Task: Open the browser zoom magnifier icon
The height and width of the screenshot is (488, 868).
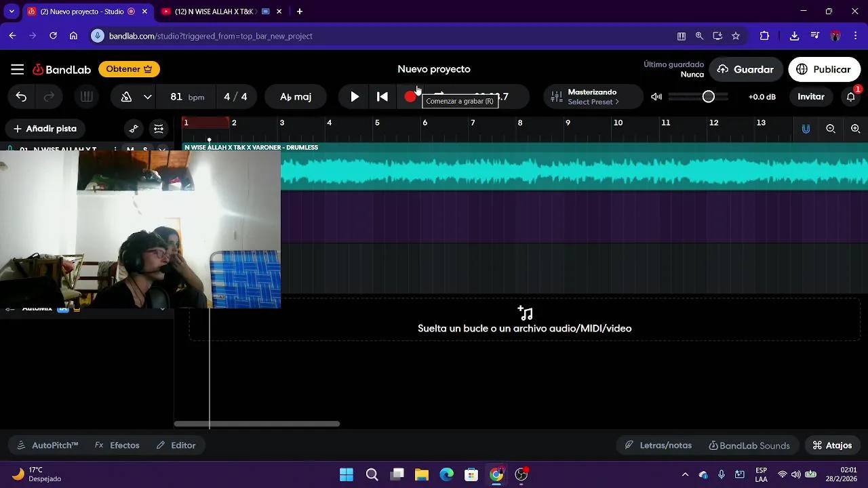Action: [x=699, y=36]
